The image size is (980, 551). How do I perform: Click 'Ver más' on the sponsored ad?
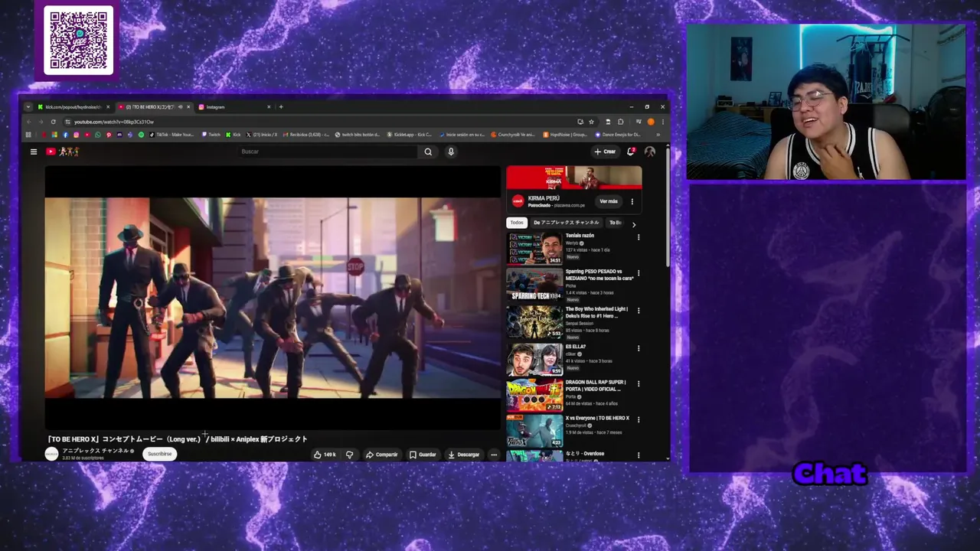pos(609,201)
